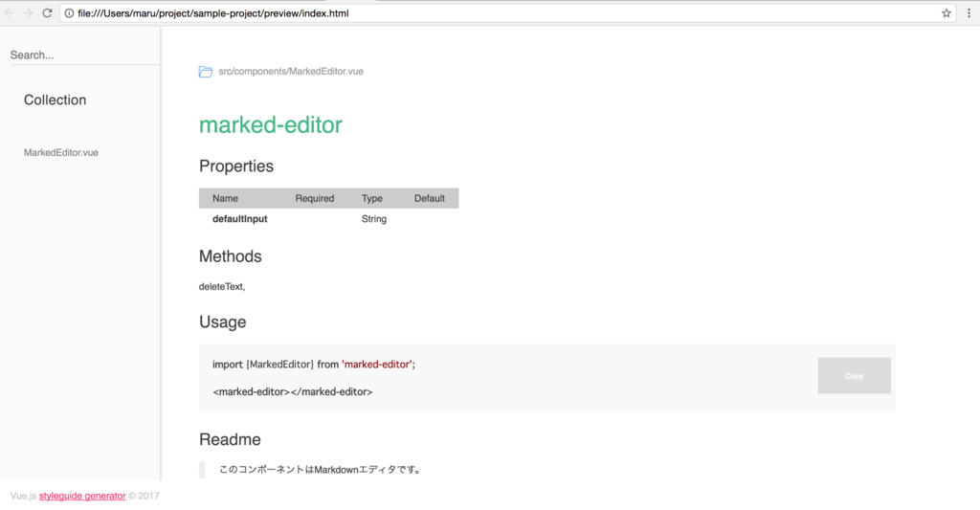Bookmark the page with the star icon
Viewport: 980px width, 510px height.
click(947, 13)
